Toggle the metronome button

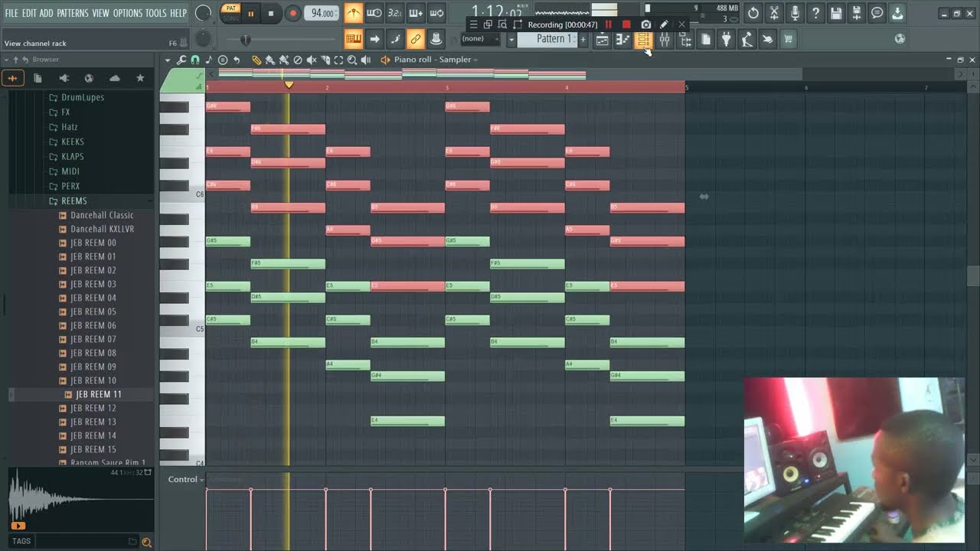pos(353,13)
